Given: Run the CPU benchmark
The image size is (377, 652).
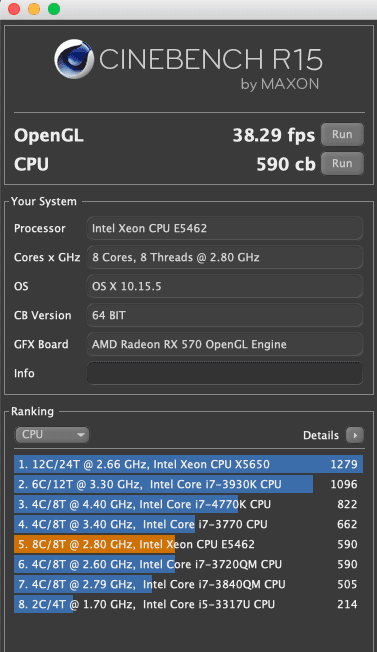Looking at the screenshot, I should [x=342, y=163].
